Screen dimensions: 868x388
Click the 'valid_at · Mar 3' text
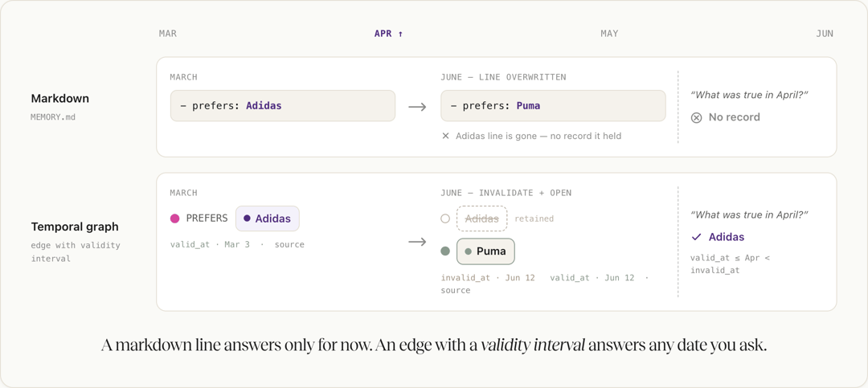tap(210, 244)
